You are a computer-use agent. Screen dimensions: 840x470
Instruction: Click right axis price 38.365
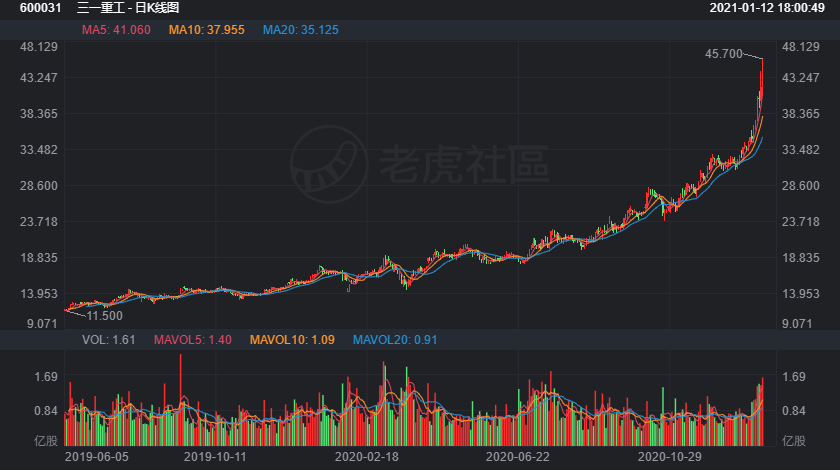[x=800, y=114]
